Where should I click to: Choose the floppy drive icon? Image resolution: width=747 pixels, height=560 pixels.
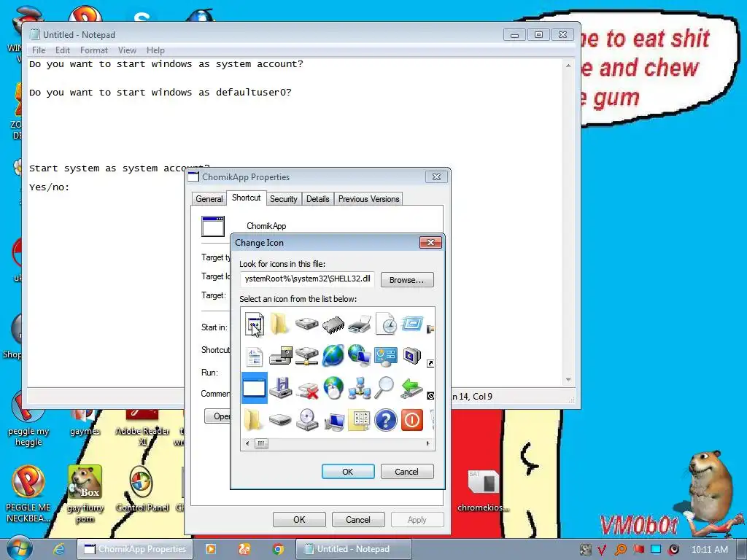pyautogui.click(x=281, y=356)
